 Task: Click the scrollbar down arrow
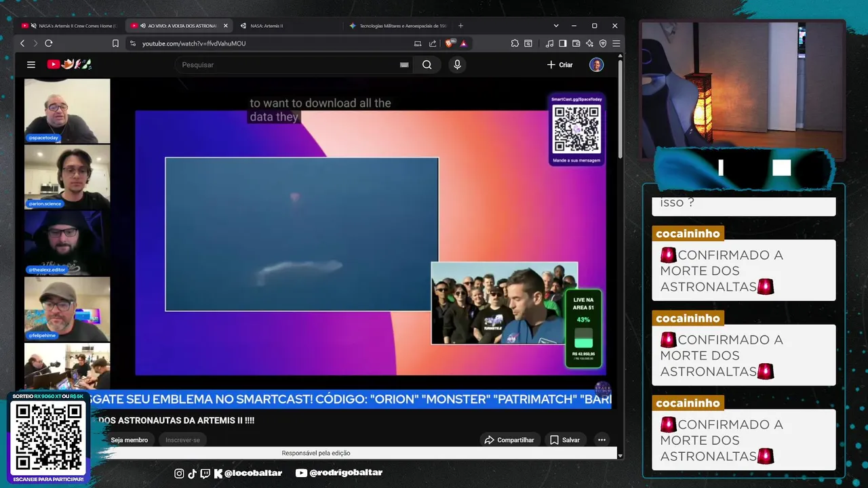pyautogui.click(x=620, y=455)
